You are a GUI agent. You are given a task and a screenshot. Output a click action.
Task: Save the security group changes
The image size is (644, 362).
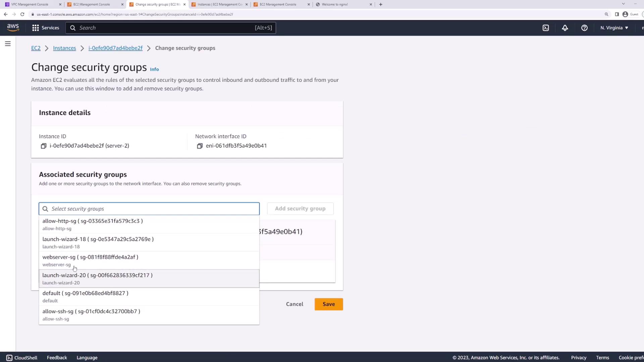329,304
